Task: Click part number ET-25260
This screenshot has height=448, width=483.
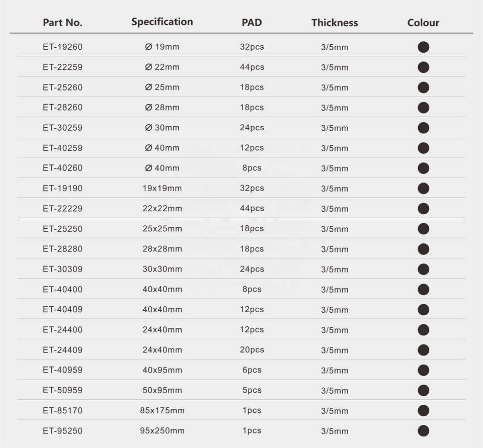Action: (62, 87)
